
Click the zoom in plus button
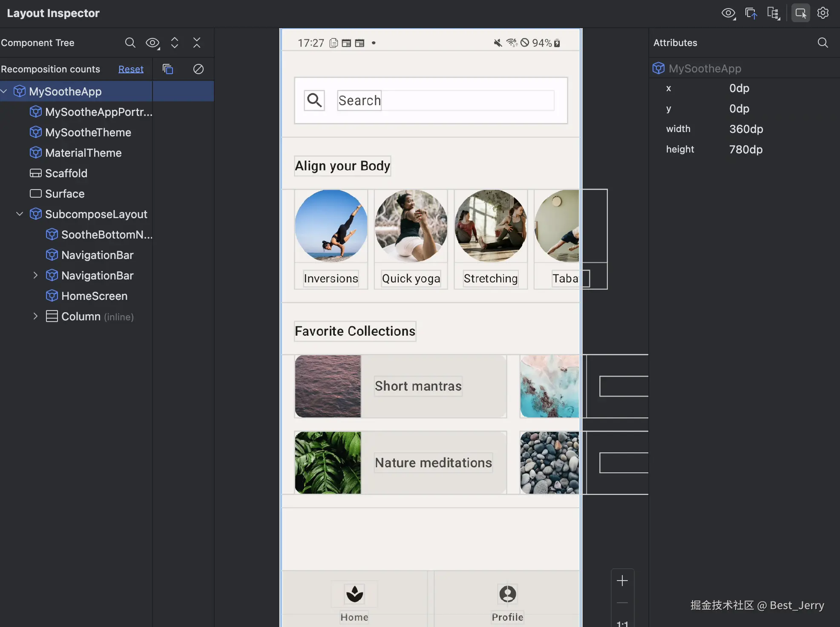pos(622,581)
